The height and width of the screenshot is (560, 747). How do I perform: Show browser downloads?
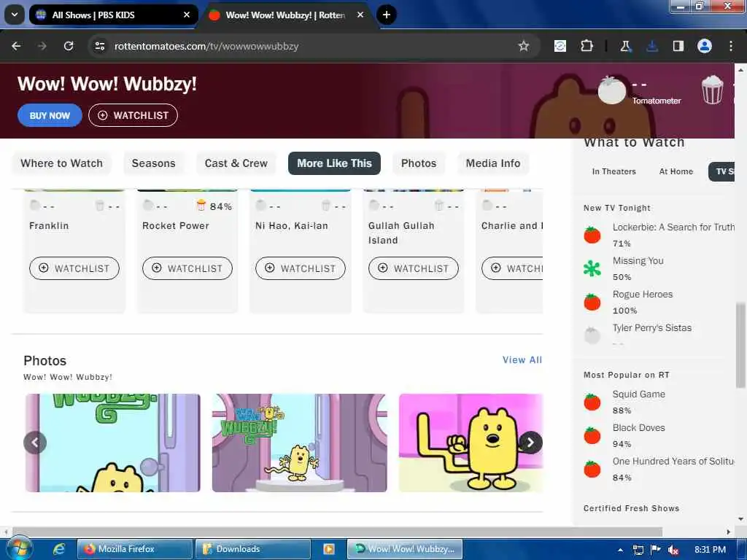click(x=652, y=46)
